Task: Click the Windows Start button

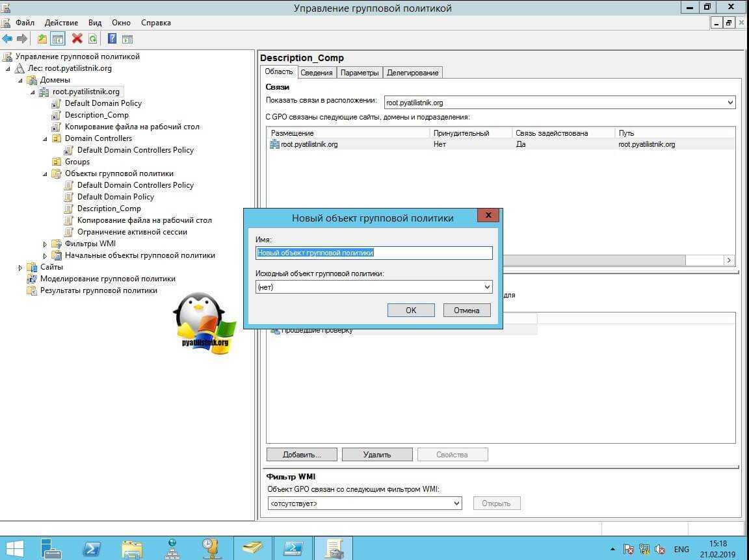Action: [x=14, y=548]
